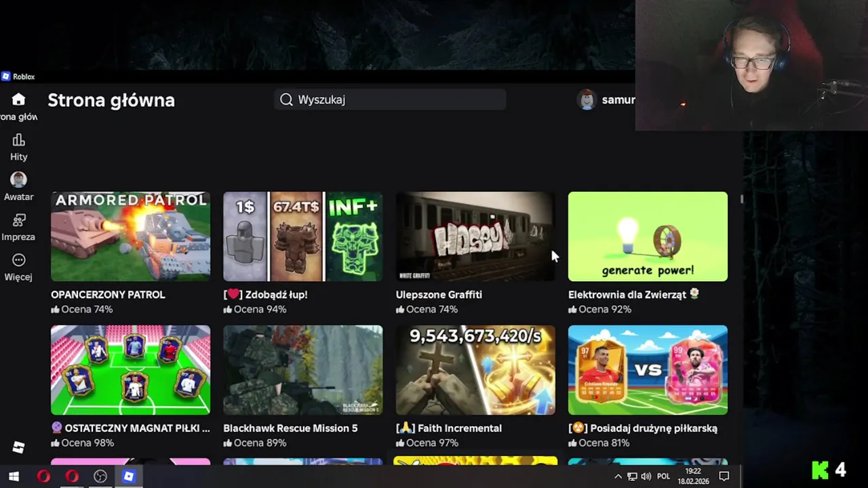
Task: Click the Hity label in the sidebar
Action: (18, 157)
